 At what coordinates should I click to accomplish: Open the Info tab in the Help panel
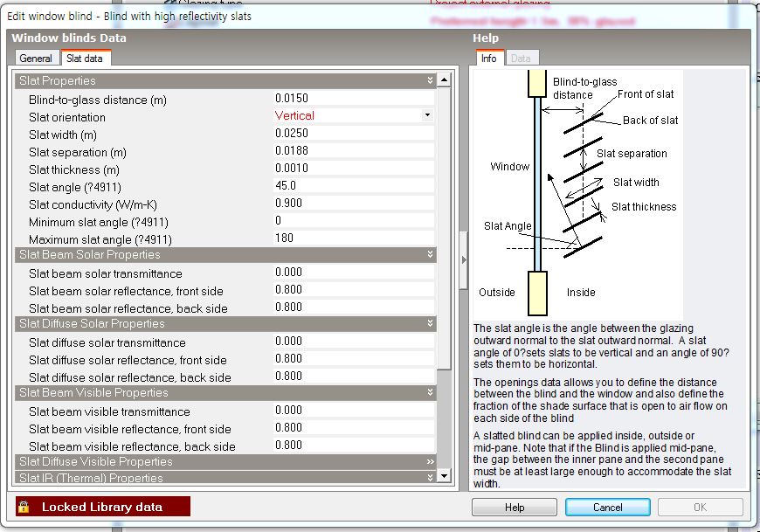(488, 59)
